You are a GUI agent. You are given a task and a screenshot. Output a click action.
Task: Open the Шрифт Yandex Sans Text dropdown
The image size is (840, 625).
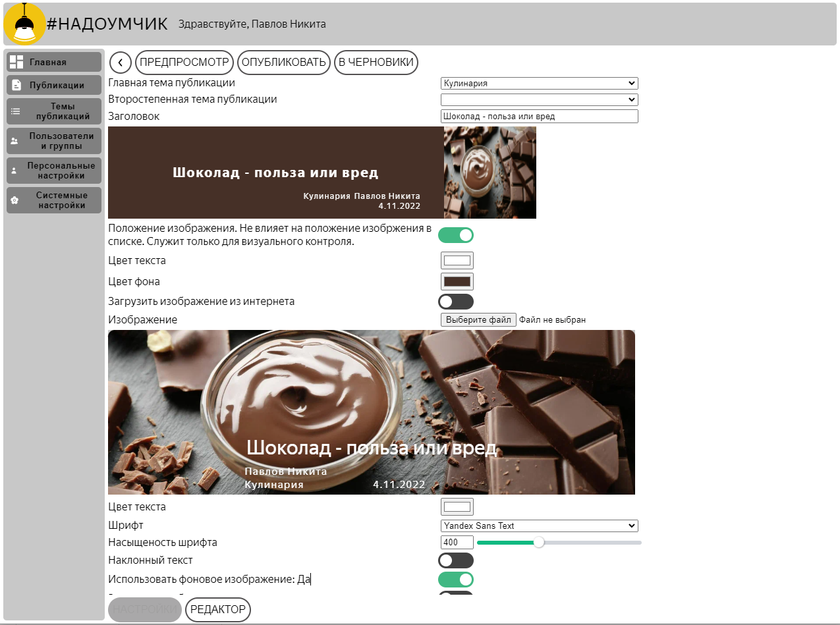(540, 526)
